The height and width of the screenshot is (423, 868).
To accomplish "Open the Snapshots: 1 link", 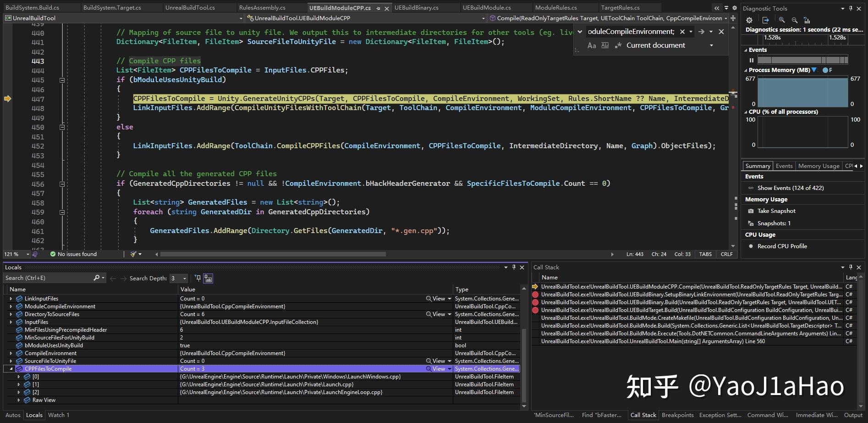I will coord(774,223).
